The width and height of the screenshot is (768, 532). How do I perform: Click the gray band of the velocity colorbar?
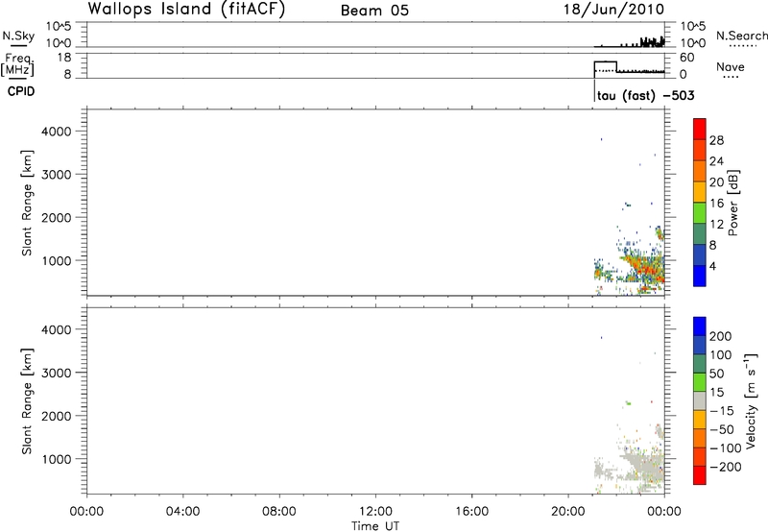(x=700, y=400)
